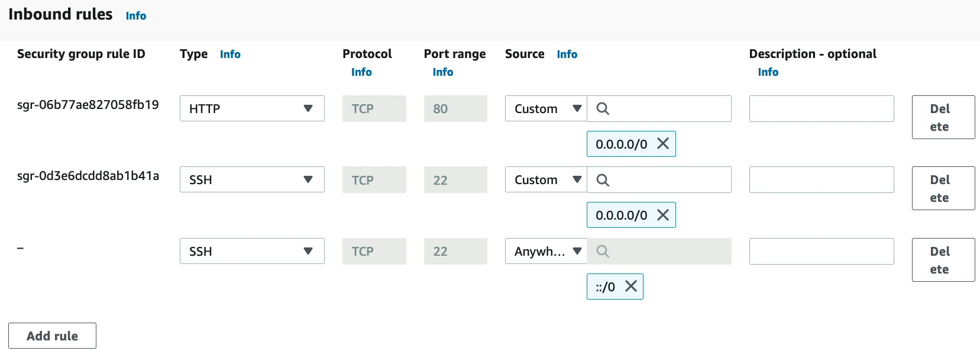Screen dimensions: 980x354
Task: Click Add rule button
Action: (x=52, y=336)
